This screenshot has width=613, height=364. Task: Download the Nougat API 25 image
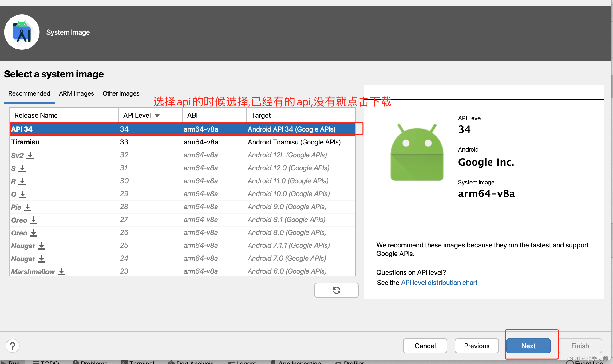(x=42, y=246)
